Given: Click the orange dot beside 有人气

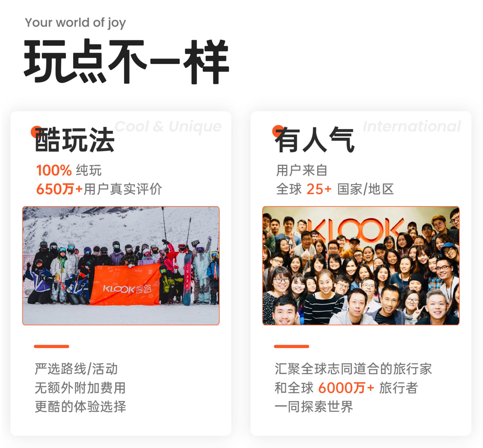Looking at the screenshot, I should pyautogui.click(x=278, y=131).
